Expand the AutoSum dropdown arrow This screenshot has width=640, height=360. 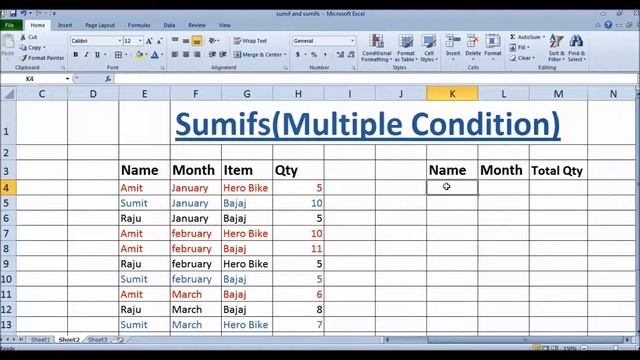click(544, 37)
